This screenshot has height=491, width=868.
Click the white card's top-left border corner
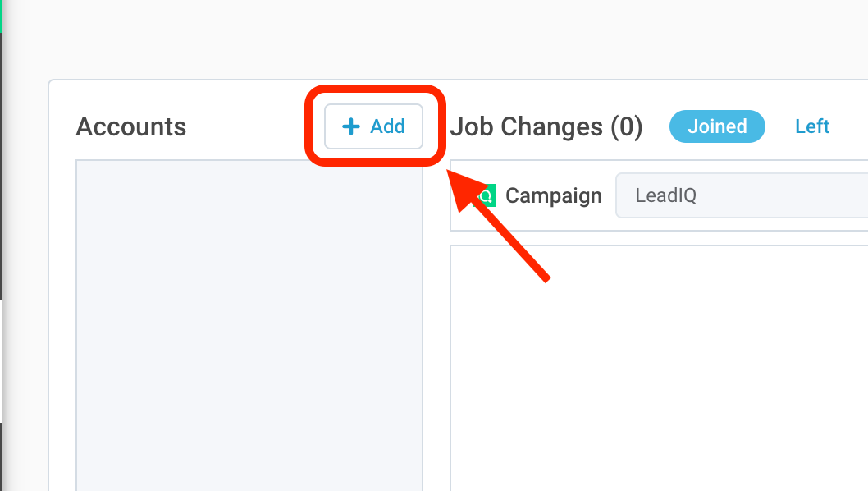[51, 82]
